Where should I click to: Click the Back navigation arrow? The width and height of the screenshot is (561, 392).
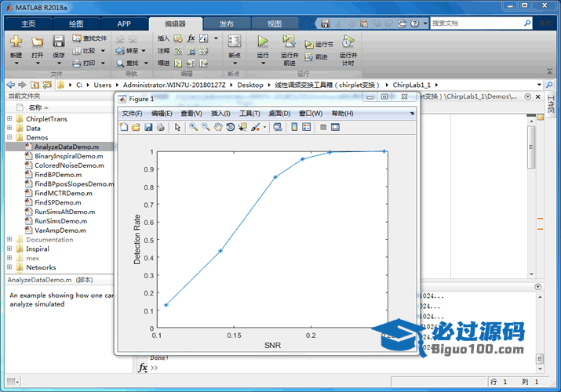click(x=11, y=85)
